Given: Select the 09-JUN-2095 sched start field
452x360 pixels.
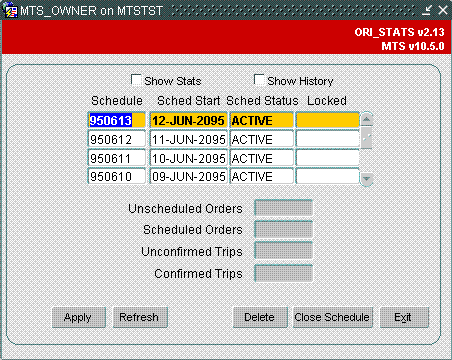Looking at the screenshot, I should point(188,176).
